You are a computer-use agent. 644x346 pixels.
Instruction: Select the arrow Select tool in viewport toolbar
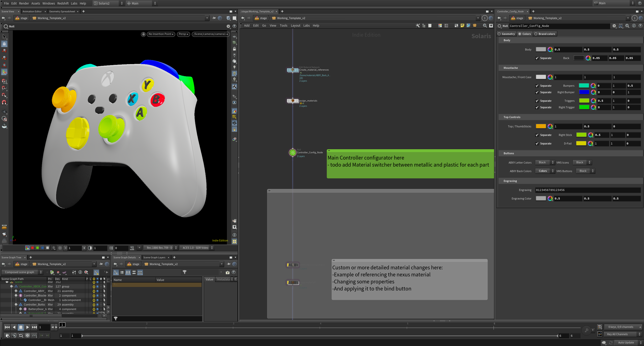[x=4, y=37]
